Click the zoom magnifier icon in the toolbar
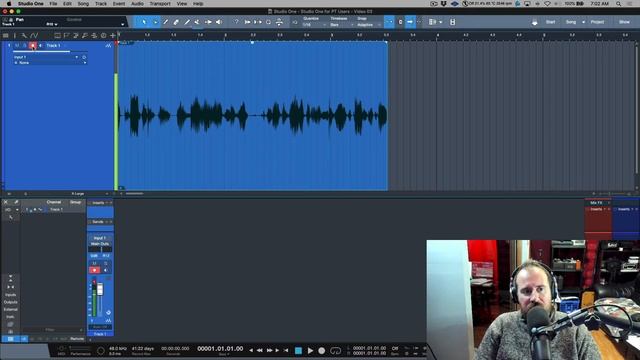 (x=268, y=22)
